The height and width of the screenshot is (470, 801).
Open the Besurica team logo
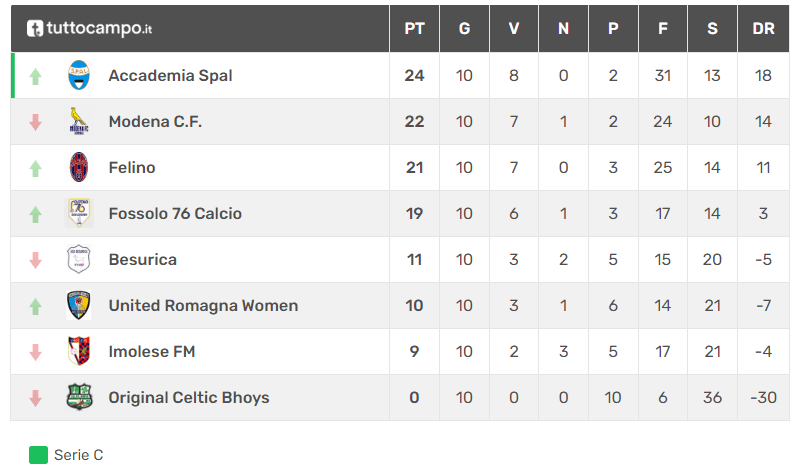tap(79, 259)
